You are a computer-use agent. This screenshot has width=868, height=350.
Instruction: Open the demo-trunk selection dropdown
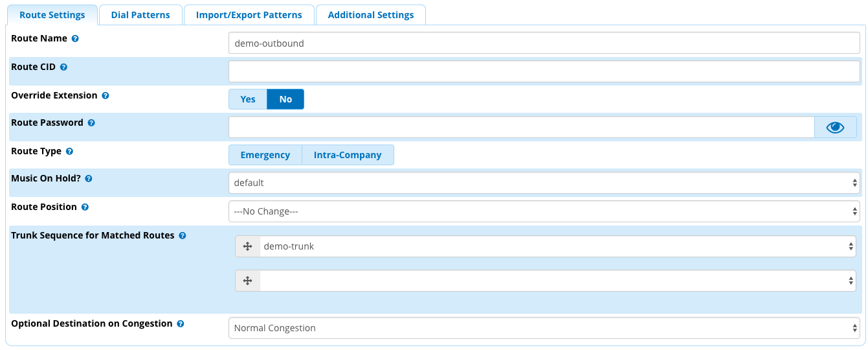click(x=558, y=246)
